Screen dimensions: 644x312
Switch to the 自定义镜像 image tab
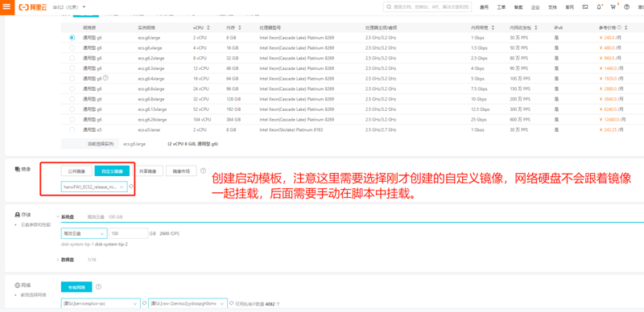112,171
